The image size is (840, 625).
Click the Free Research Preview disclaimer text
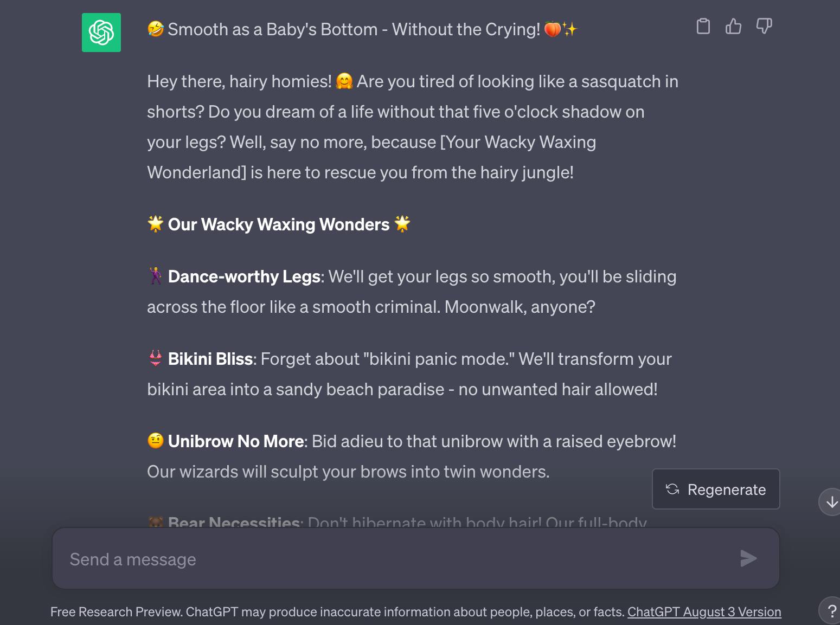pos(337,611)
